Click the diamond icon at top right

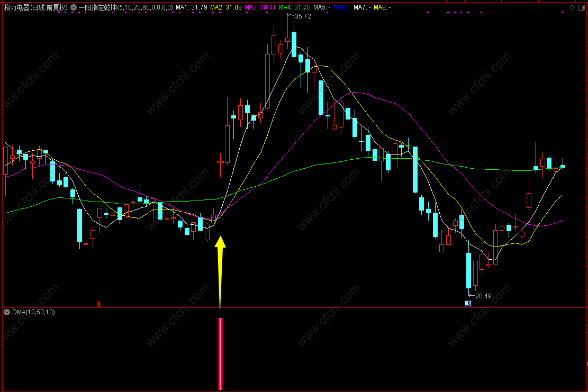(x=572, y=7)
